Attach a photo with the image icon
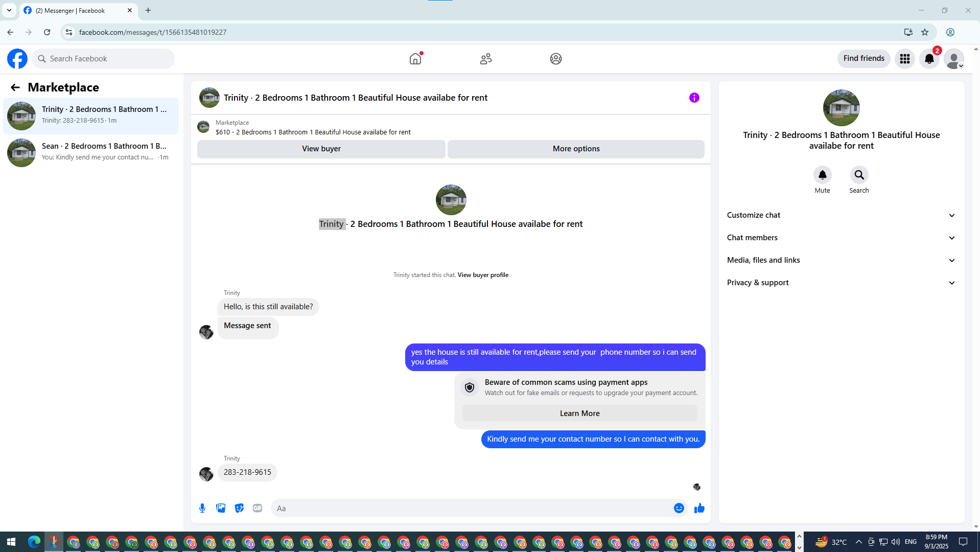 [221, 508]
